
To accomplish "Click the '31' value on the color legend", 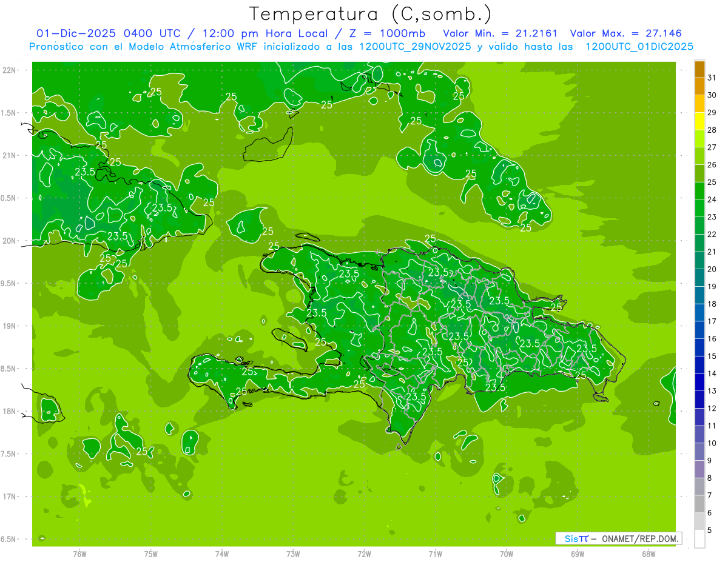I will [712, 78].
